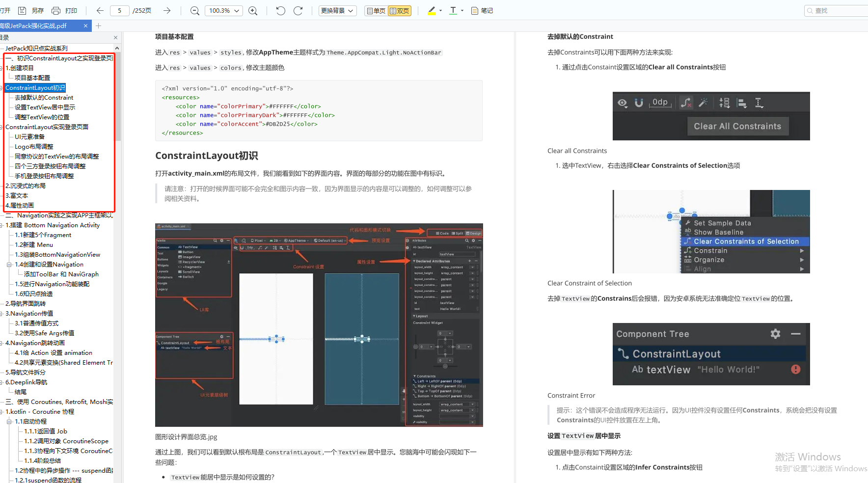Screen dimensions: 868x483
Task: Collapse the 1.4创建和设置Navigation tree node
Action: 9,265
